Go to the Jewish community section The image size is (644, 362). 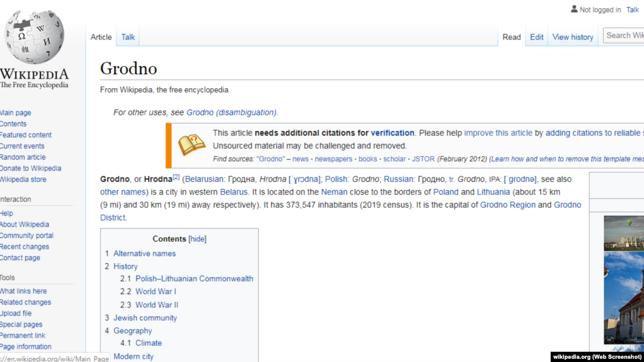coord(145,318)
